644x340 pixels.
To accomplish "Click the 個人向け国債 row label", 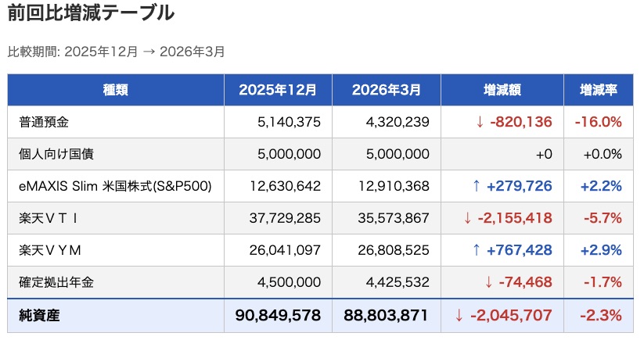I will [56, 154].
